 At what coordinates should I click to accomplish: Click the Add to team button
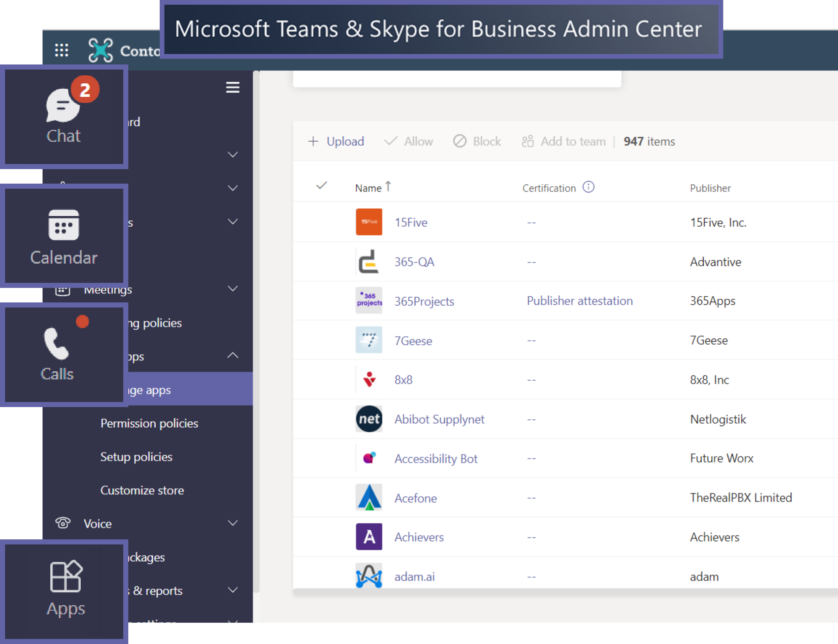(x=564, y=141)
